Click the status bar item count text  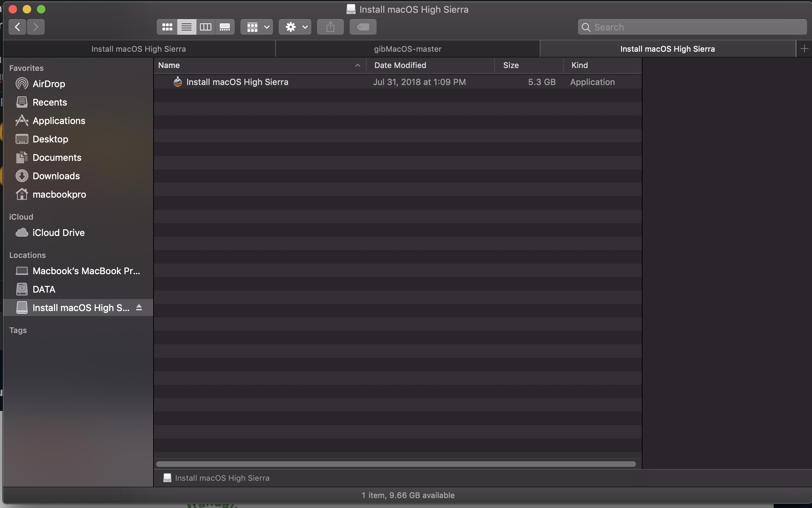pos(408,495)
